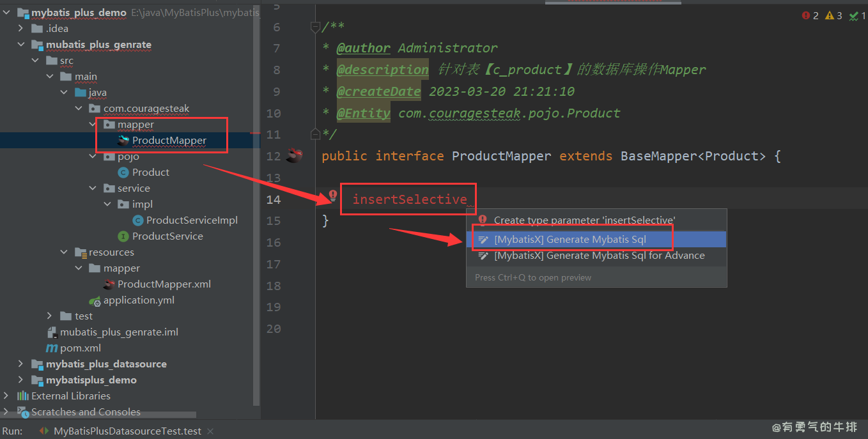The image size is (868, 439).
Task: Select '[MybatisX] Generate Mybatis Sql' option
Action: [x=570, y=240]
